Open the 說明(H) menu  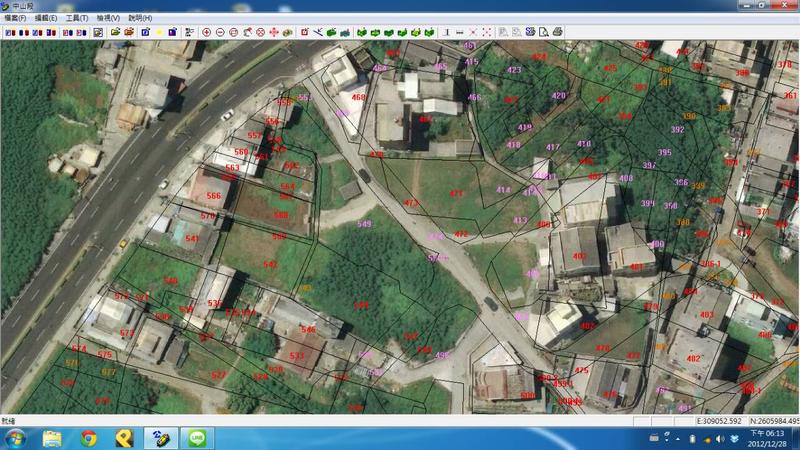140,18
